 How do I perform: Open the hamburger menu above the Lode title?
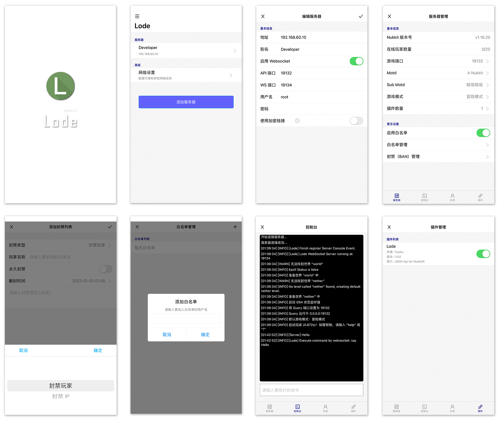(137, 16)
